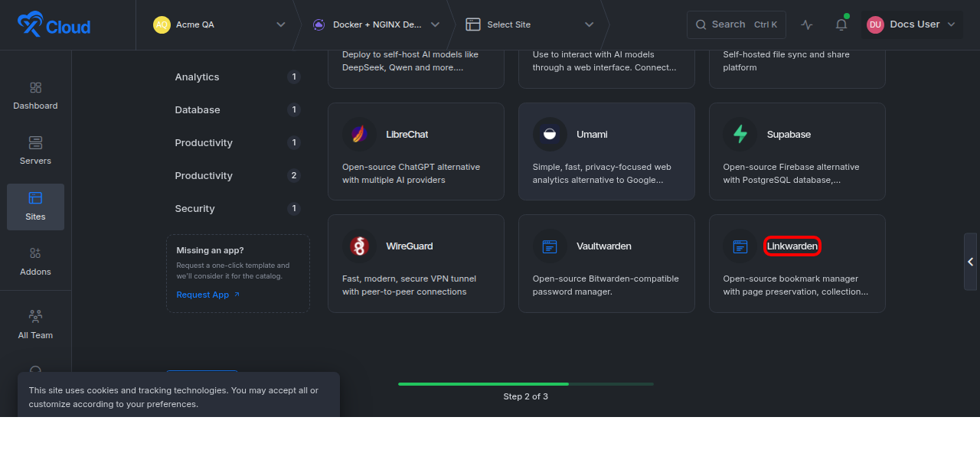The image size is (980, 466).
Task: Expand the right-edge side panel arrow
Action: pyautogui.click(x=970, y=262)
